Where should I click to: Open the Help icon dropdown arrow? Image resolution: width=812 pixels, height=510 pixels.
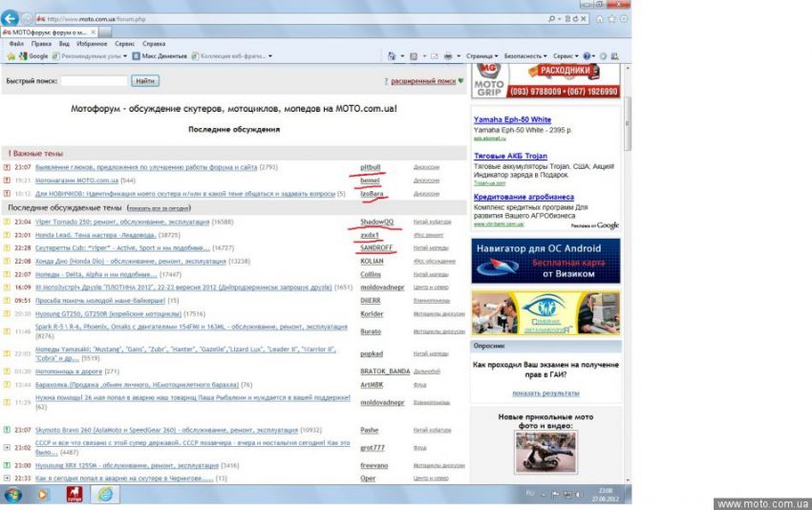[x=593, y=56]
